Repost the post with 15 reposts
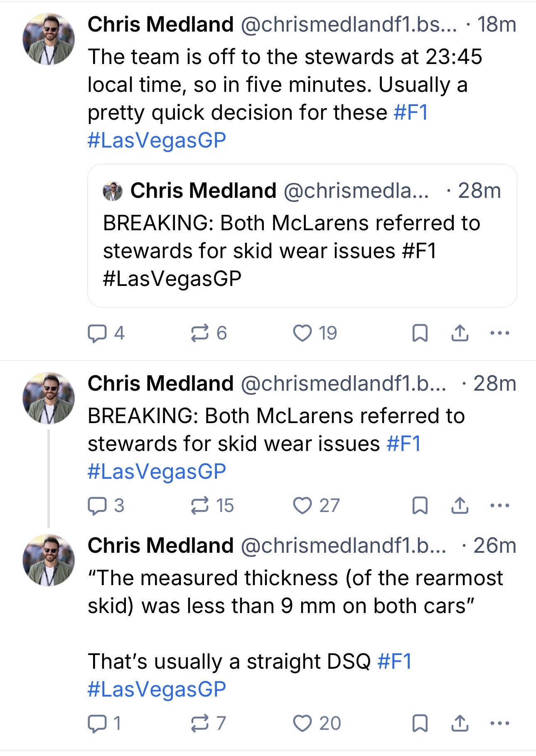This screenshot has height=756, width=536. coord(199,506)
